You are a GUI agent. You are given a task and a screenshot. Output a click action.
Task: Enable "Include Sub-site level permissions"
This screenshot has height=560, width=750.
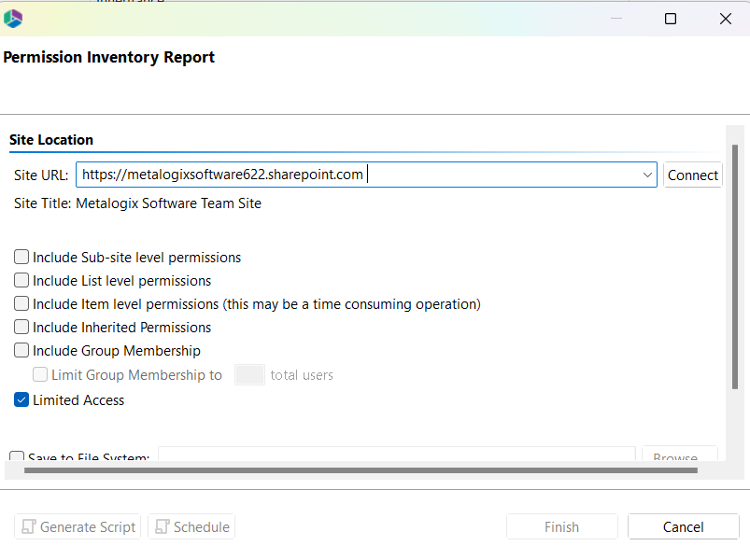click(21, 257)
